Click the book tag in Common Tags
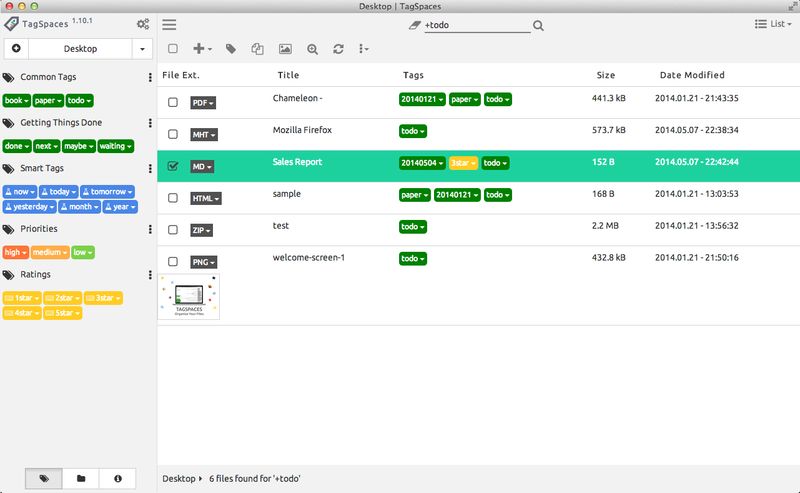 click(x=16, y=101)
